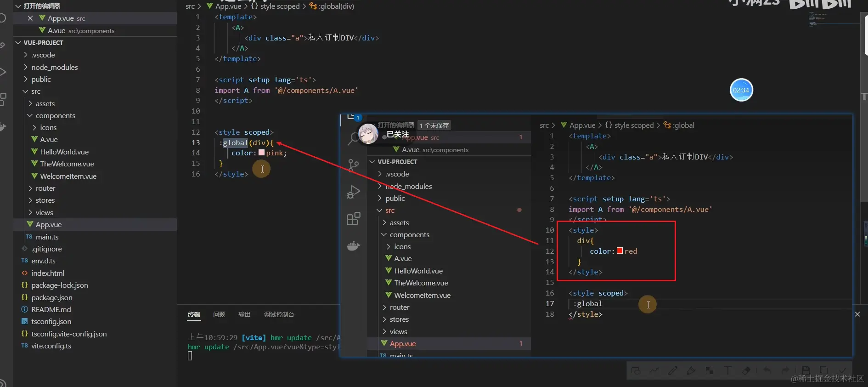Viewport: 868px width, 387px height.
Task: Open A.vue from open editors list
Action: [x=95, y=30]
